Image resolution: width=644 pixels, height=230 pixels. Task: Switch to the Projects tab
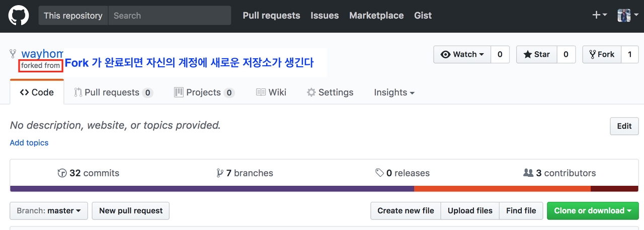[204, 92]
